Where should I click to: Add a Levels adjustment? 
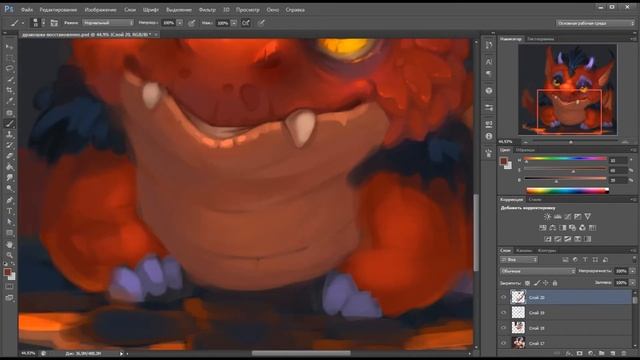point(558,217)
